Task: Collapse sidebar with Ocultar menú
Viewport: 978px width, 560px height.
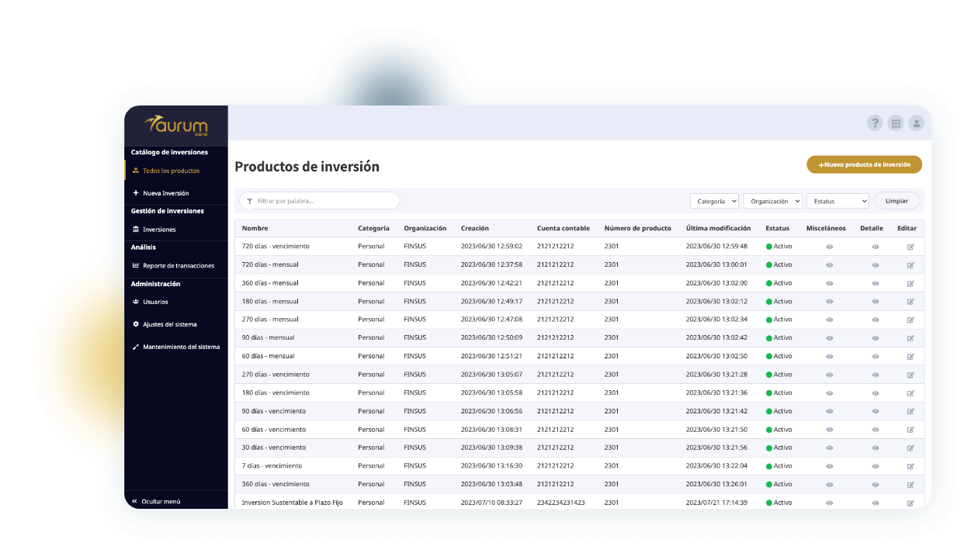Action: click(x=160, y=502)
